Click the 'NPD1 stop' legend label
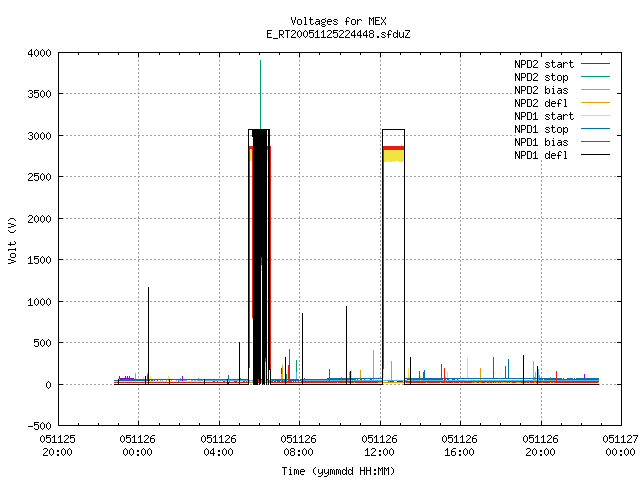Screen dimensions: 640x480 [541, 129]
